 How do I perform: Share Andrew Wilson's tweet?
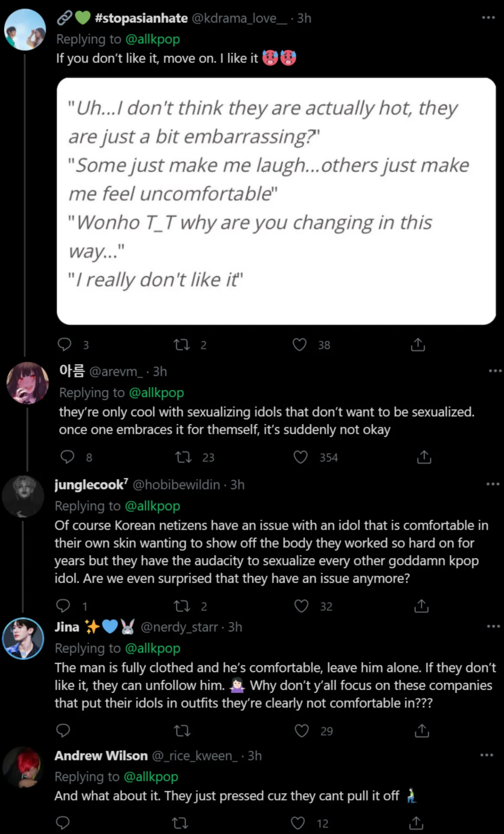(416, 823)
